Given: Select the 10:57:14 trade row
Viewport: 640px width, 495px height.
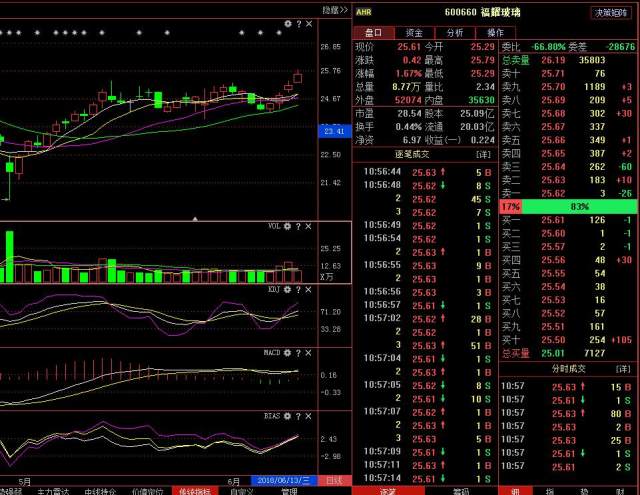Looking at the screenshot, I should (427, 478).
